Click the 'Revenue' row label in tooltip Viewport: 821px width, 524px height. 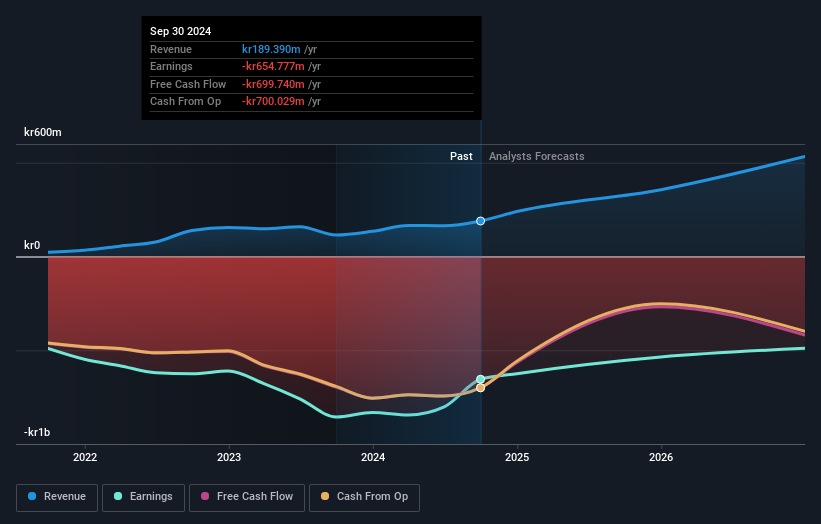point(171,49)
